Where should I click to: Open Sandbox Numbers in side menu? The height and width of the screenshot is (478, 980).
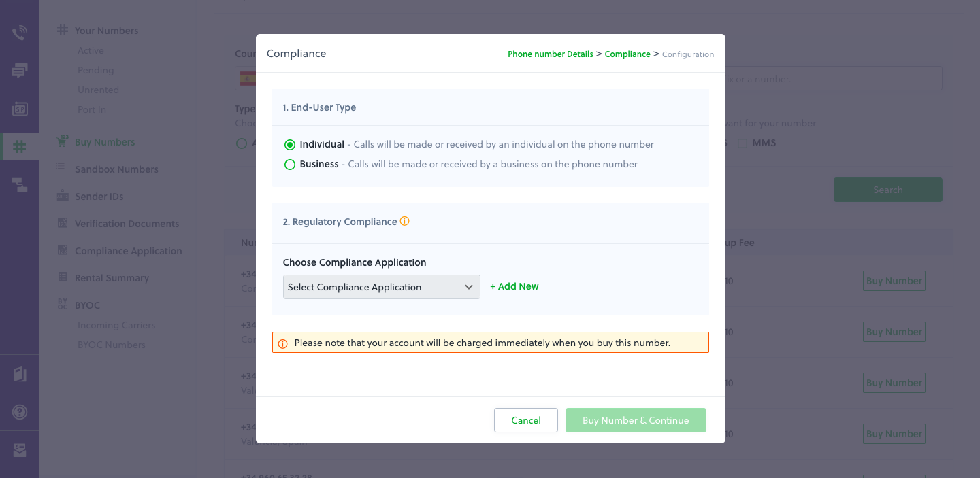(116, 169)
